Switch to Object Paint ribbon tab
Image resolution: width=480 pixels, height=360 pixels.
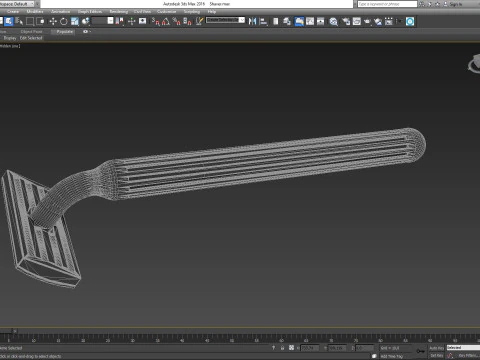pyautogui.click(x=31, y=32)
